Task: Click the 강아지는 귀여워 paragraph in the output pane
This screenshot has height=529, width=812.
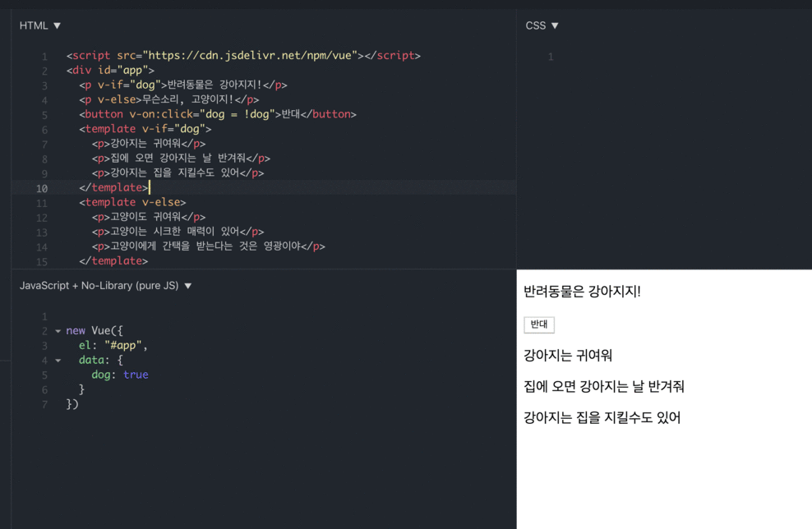Action: tap(567, 356)
